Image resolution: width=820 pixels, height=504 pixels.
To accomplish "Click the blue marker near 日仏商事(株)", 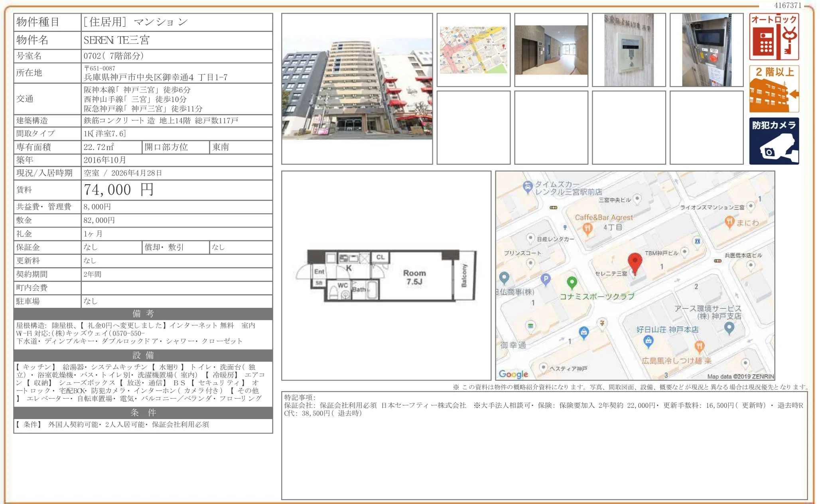I will (x=505, y=277).
